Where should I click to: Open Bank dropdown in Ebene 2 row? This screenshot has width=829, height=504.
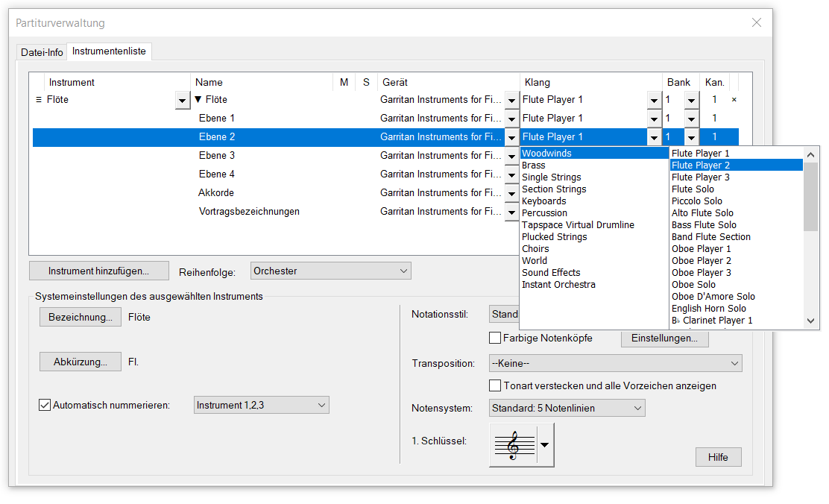(x=692, y=137)
